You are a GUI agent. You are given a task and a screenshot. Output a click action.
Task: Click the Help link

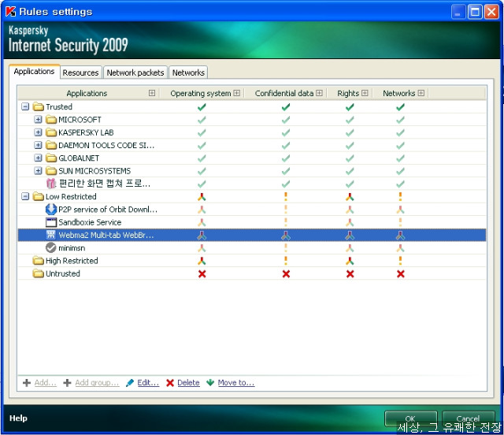pos(18,418)
